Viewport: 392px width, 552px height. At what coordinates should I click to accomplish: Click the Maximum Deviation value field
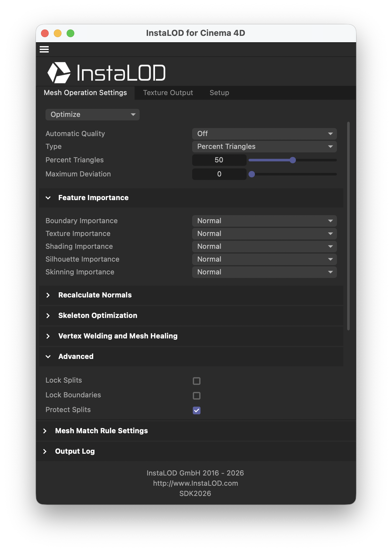coord(219,174)
